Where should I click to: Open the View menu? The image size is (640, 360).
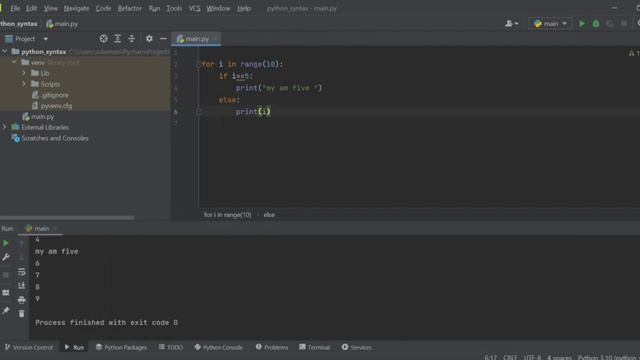(51, 8)
